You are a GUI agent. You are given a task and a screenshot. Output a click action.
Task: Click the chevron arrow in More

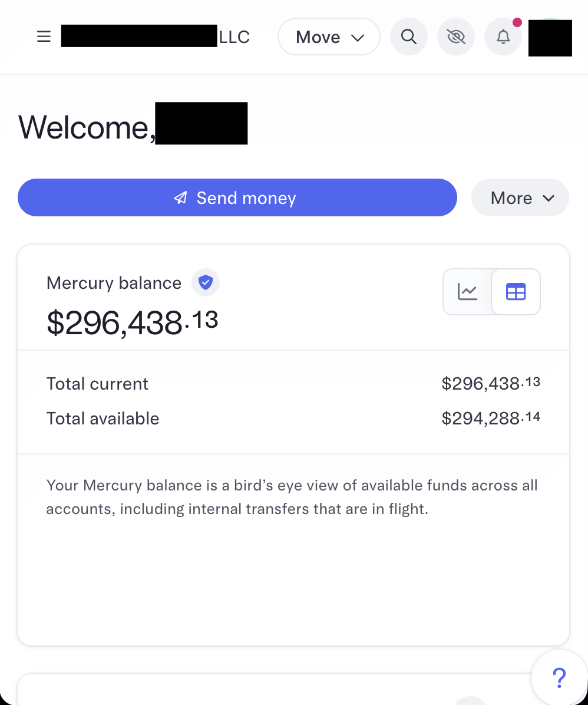point(549,198)
